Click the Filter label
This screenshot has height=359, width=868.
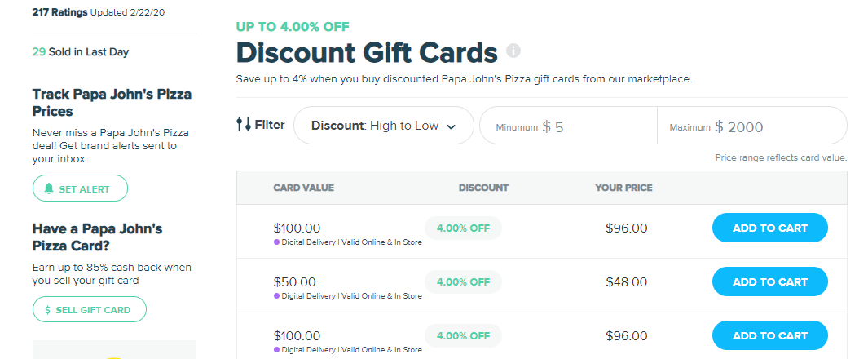pos(270,125)
